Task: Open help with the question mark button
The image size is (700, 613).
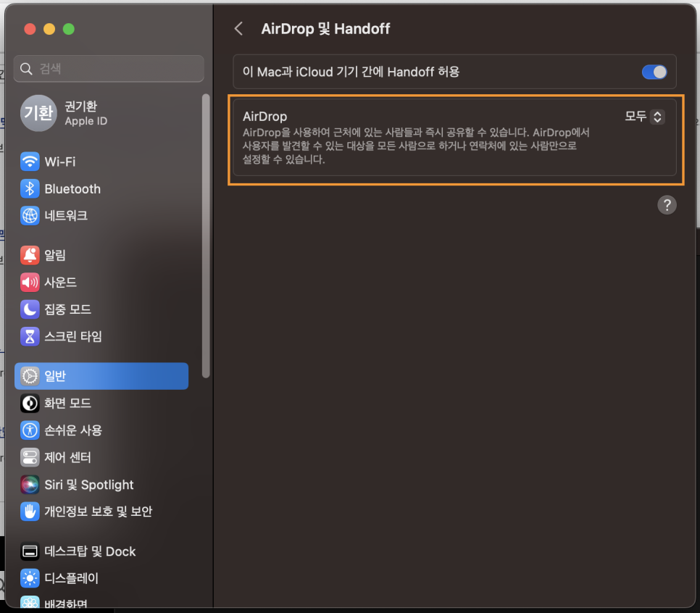Action: point(667,205)
